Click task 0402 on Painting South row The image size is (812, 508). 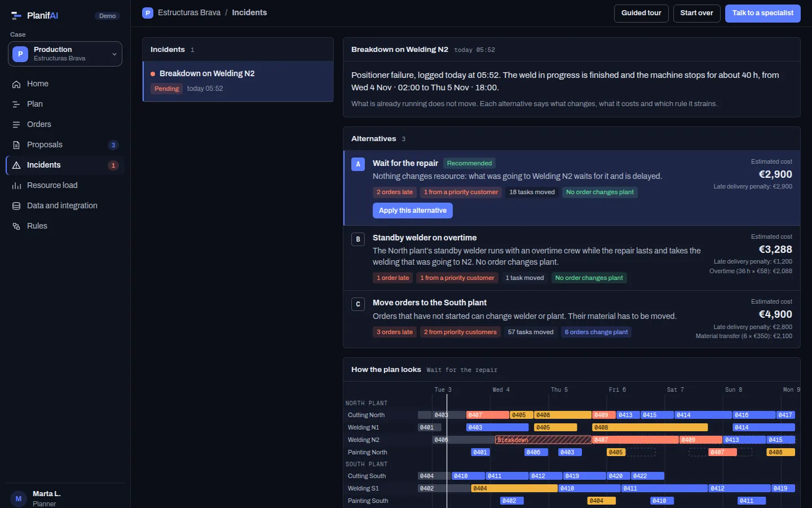[x=512, y=501]
